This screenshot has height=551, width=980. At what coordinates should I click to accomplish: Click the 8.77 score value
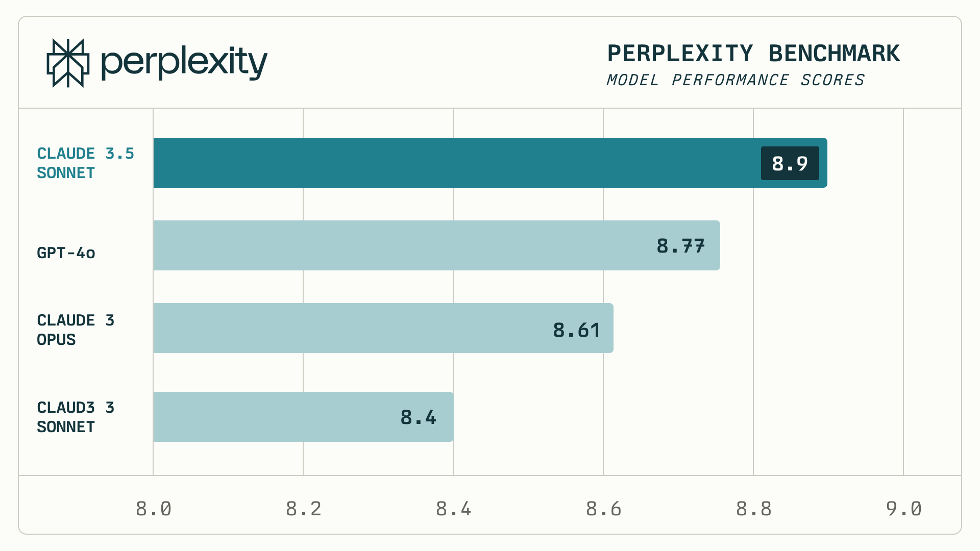click(680, 246)
